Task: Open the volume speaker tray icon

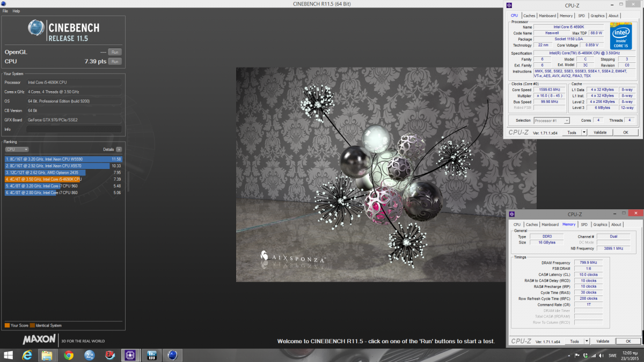Action: coord(602,356)
